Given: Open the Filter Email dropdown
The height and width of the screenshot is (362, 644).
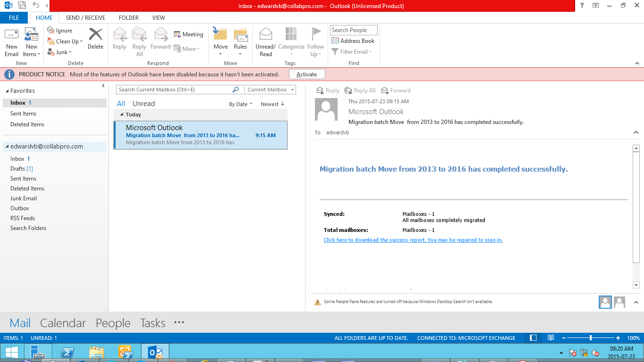Looking at the screenshot, I should click(x=352, y=52).
